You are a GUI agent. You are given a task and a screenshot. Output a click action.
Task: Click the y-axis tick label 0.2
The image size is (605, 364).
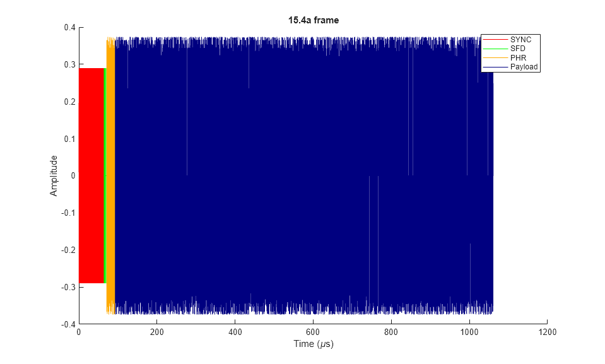tap(70, 102)
